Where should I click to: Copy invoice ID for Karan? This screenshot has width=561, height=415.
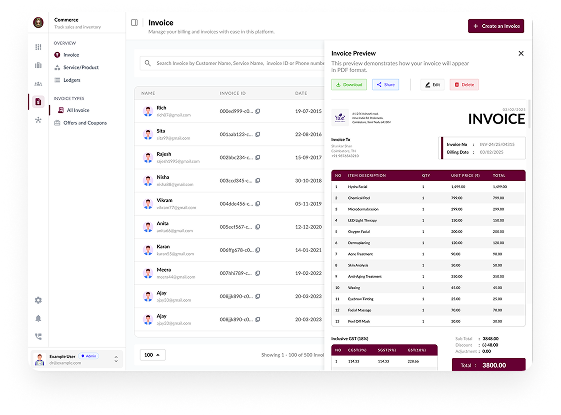point(258,250)
